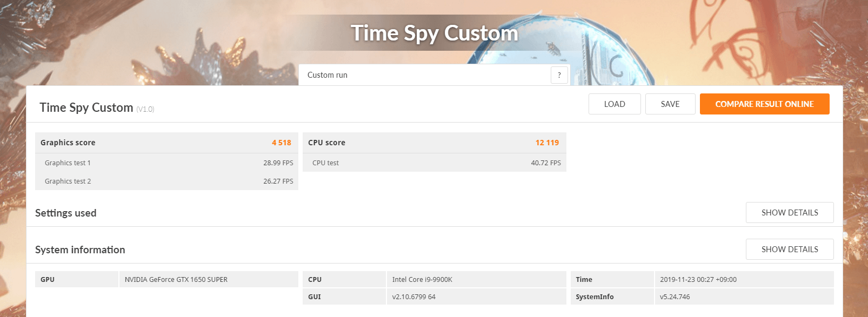
Task: Click the LOAD button
Action: pos(615,104)
